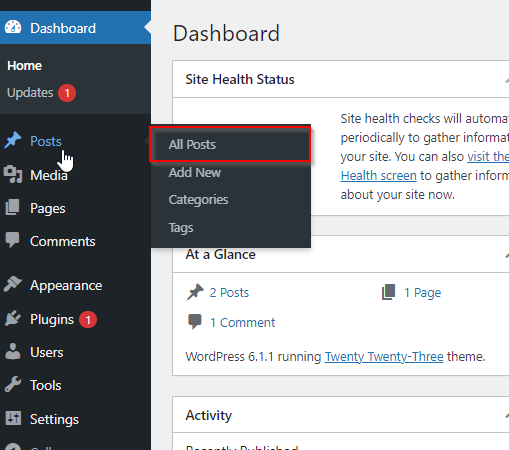
Task: Click the WordPress 6.1.1 running text
Action: click(x=253, y=357)
